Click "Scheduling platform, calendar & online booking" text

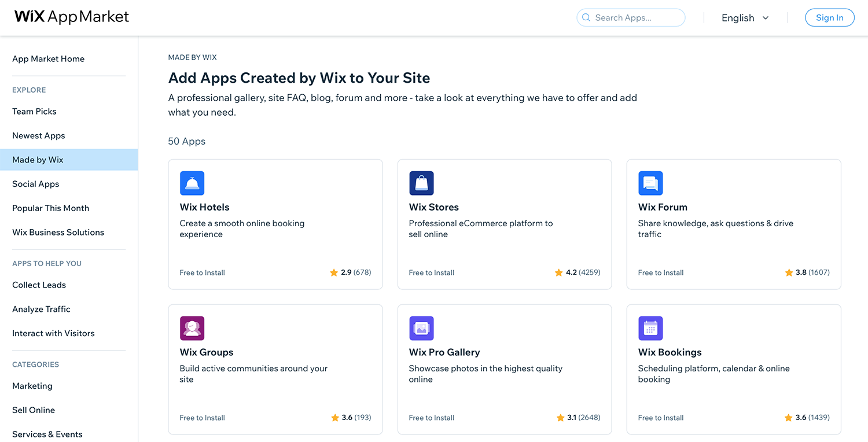[714, 374]
